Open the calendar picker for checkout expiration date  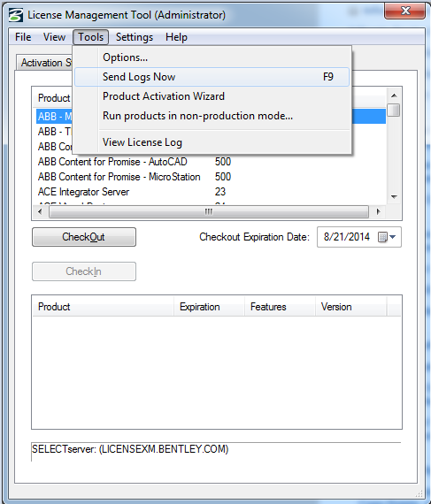click(387, 237)
